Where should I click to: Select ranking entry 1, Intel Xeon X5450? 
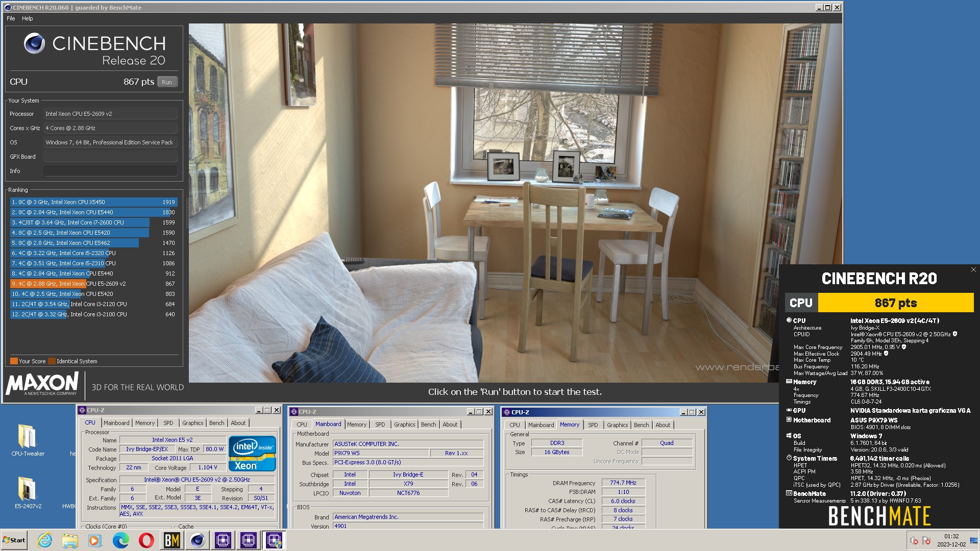(x=93, y=202)
